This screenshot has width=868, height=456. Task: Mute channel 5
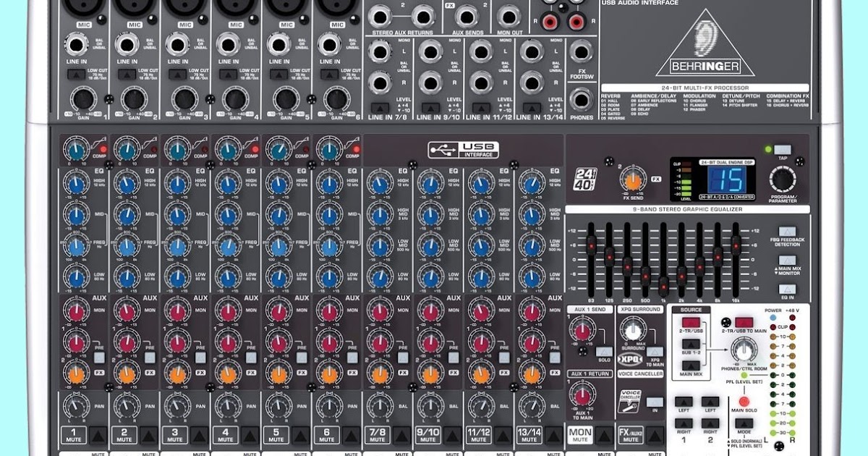(x=302, y=435)
